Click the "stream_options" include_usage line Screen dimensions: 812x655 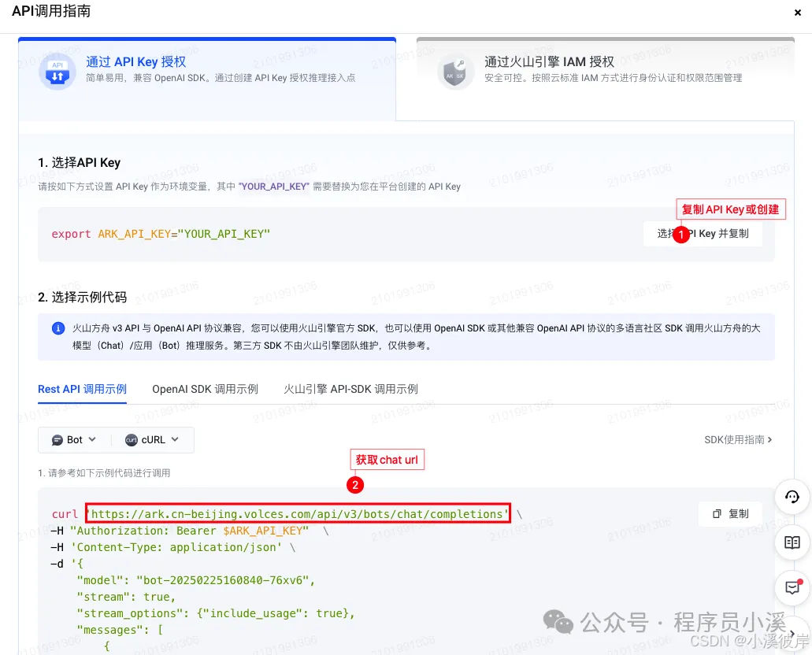[216, 613]
